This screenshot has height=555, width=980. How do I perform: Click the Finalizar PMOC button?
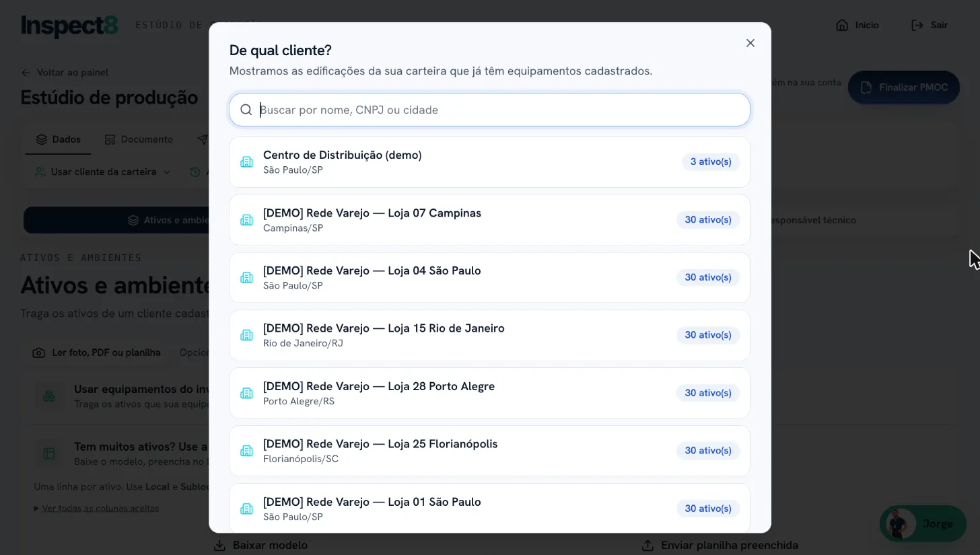tap(904, 87)
